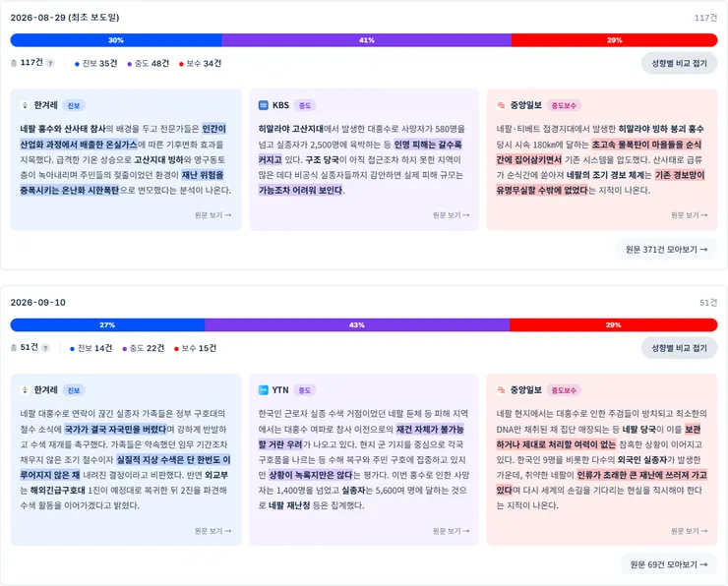This screenshot has width=728, height=586.
Task: Click the date heading 2026-09-10
Action: pos(38,303)
